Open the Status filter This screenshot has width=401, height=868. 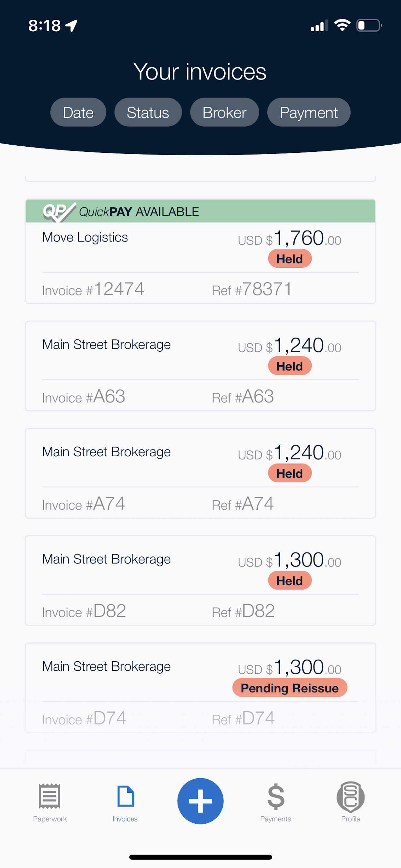pyautogui.click(x=148, y=112)
